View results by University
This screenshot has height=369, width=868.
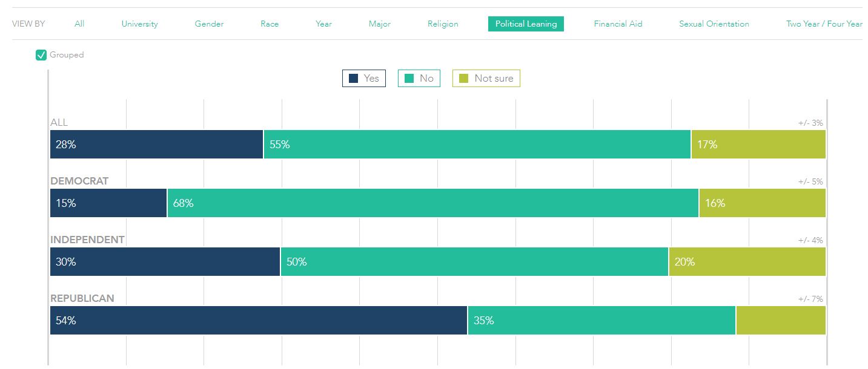pos(139,24)
